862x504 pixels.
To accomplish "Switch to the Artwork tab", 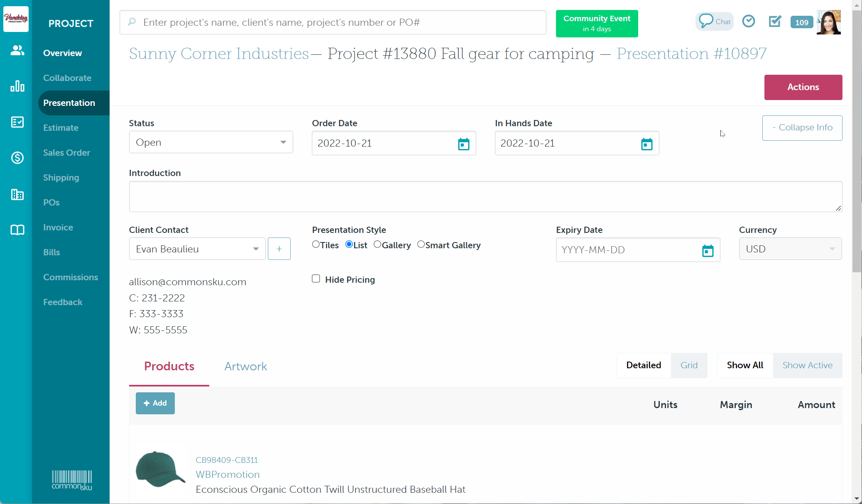I will coord(245,367).
